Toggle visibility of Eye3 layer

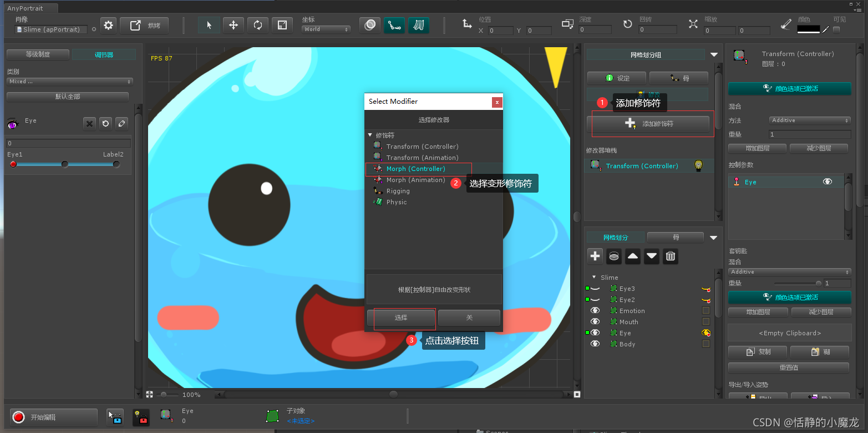(595, 289)
